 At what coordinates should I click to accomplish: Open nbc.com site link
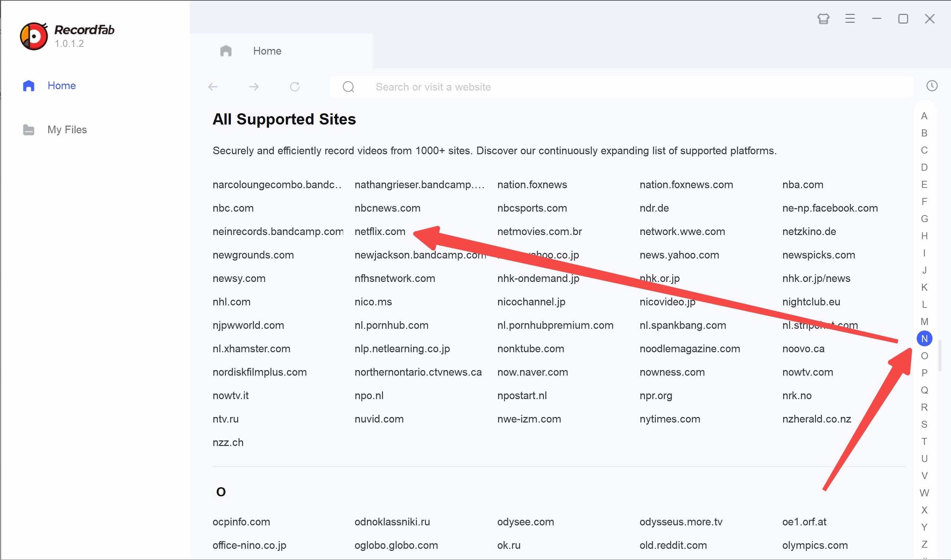point(233,208)
